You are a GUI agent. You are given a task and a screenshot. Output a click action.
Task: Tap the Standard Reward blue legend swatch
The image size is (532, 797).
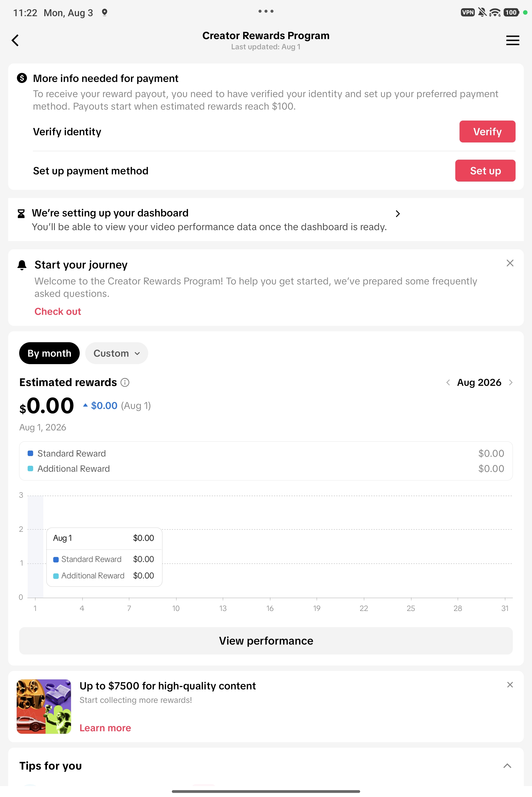(x=30, y=453)
